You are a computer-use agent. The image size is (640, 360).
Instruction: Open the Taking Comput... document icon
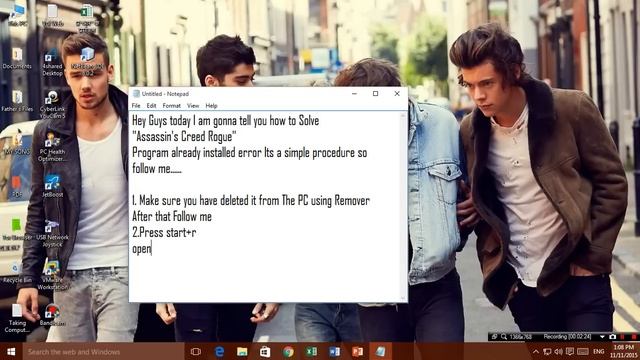pyautogui.click(x=17, y=319)
